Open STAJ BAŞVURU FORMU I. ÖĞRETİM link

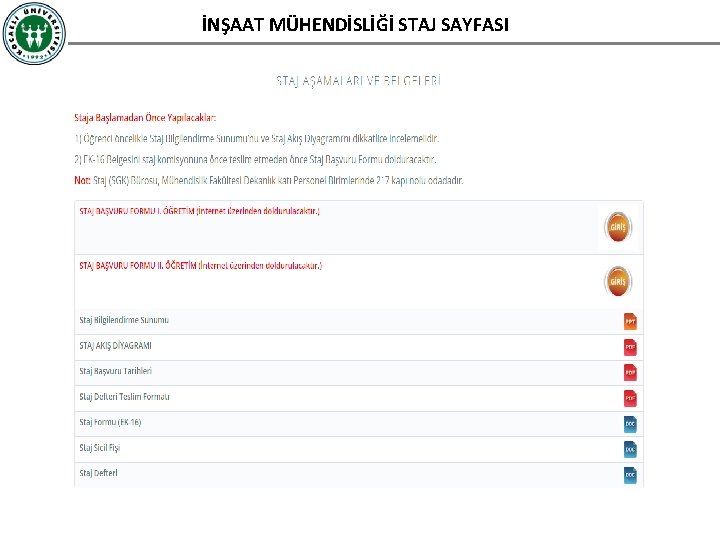click(x=199, y=211)
